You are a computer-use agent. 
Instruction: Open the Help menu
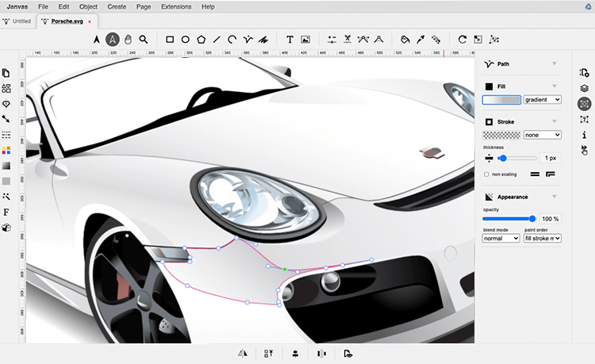coord(208,7)
